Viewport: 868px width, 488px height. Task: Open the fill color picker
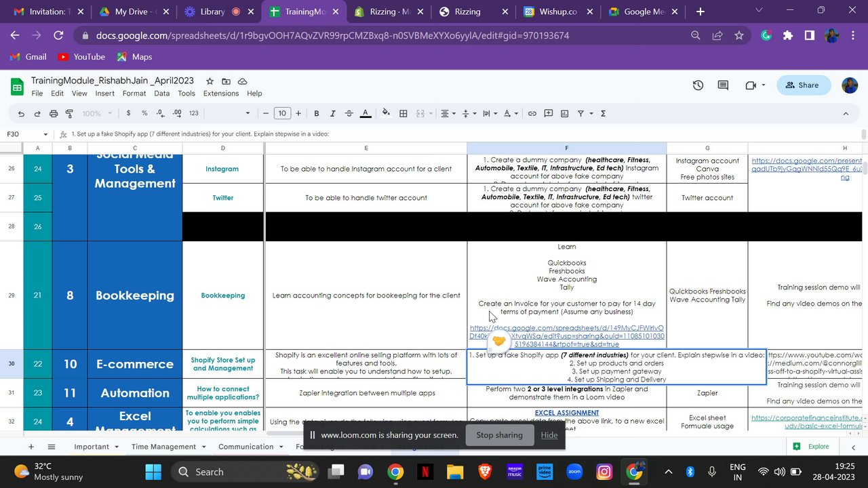click(x=387, y=114)
